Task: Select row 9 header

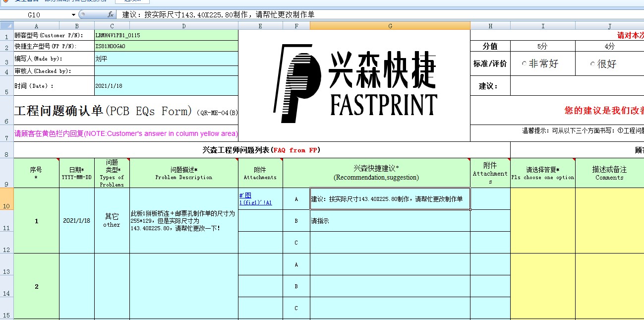Action: coord(7,173)
